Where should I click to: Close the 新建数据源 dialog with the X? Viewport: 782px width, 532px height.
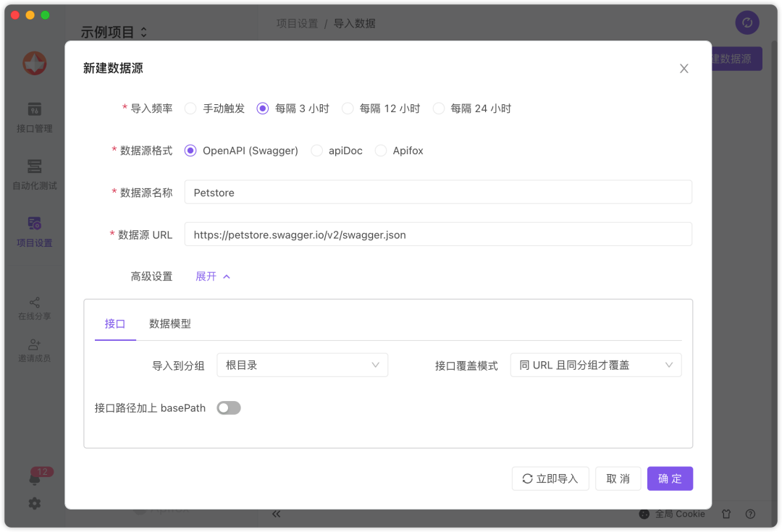pyautogui.click(x=684, y=68)
